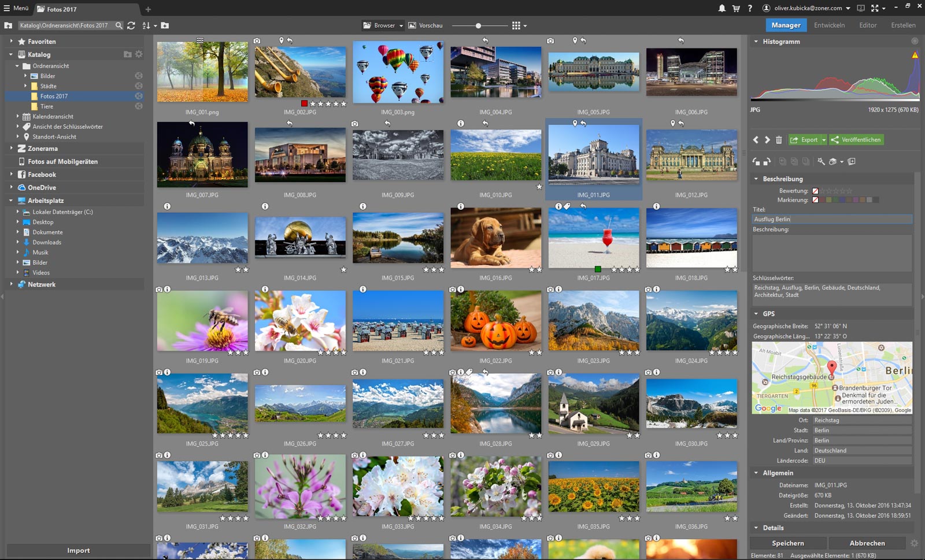925x560 pixels.
Task: Click the Speichern button
Action: (x=788, y=543)
